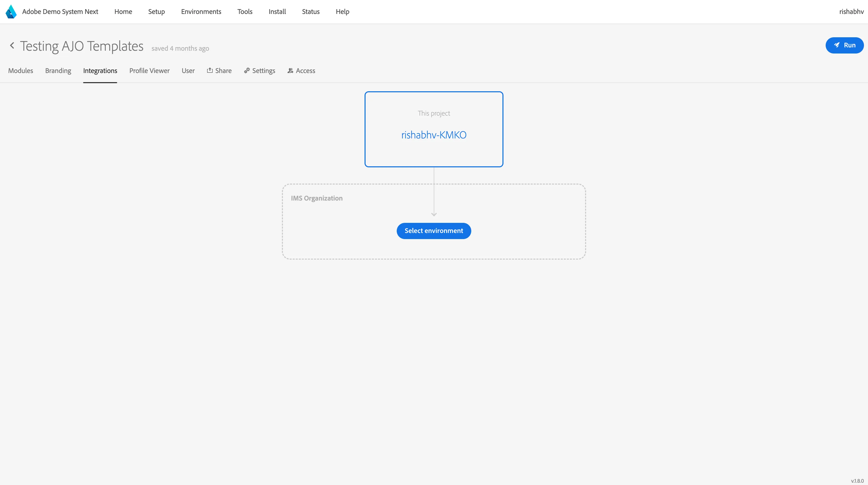This screenshot has height=485, width=868.
Task: Click the rishabhv-KMKO project link
Action: click(434, 135)
